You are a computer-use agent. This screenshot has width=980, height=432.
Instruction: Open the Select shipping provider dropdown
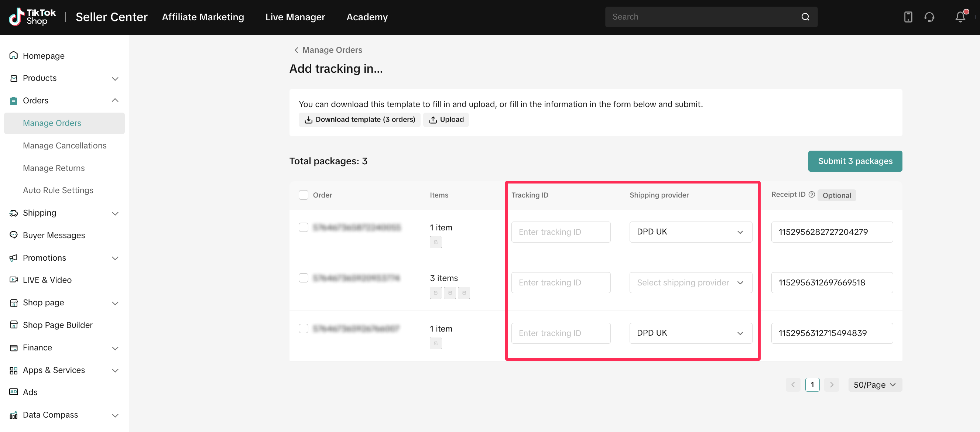pyautogui.click(x=690, y=282)
